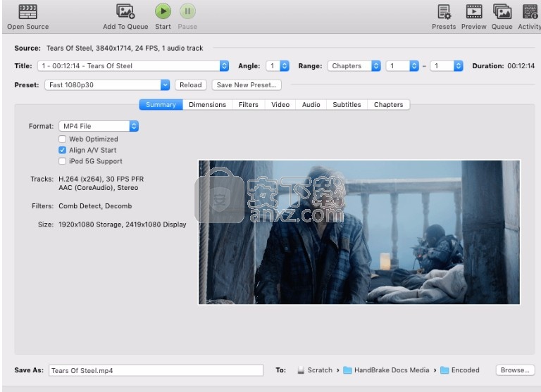The width and height of the screenshot is (541, 392).
Task: Start the encode with the green play button
Action: tap(163, 17)
